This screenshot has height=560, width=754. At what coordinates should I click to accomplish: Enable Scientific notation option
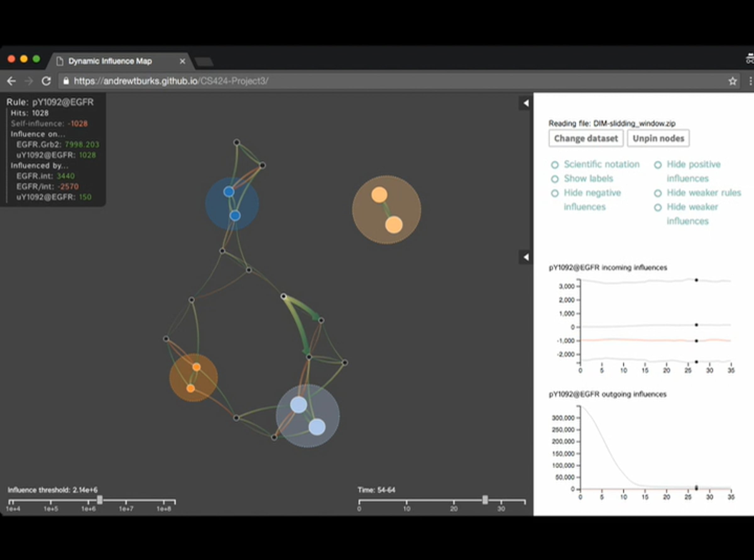click(x=555, y=165)
